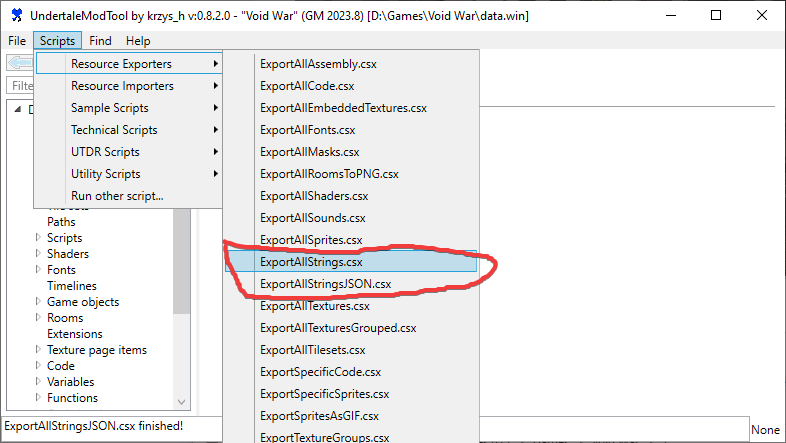Click the tree scrollbar down arrow
786x443 pixels.
(x=181, y=402)
